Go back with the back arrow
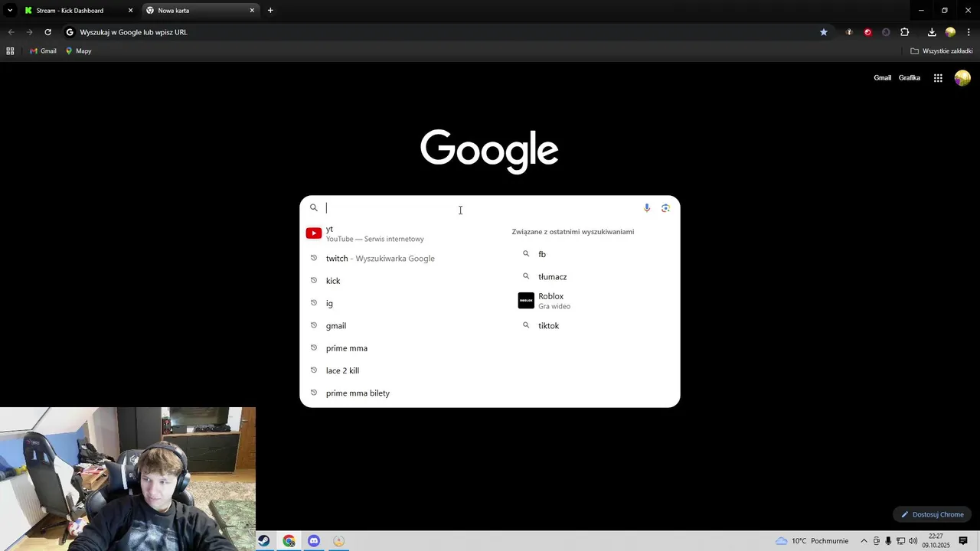 [11, 32]
